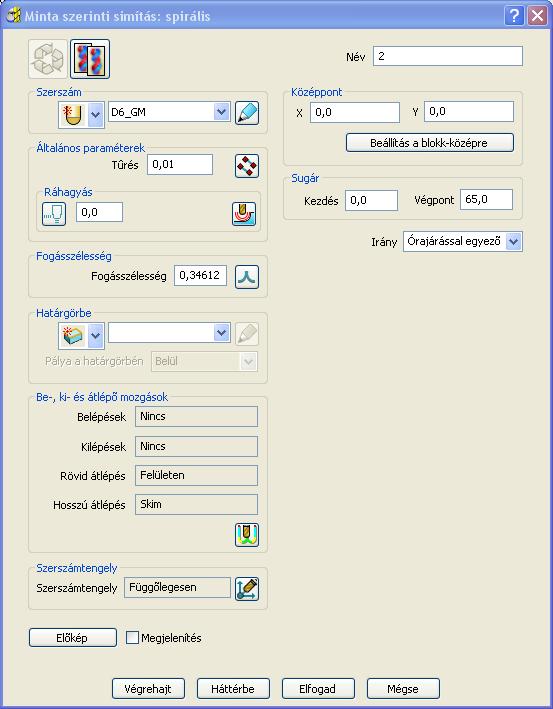This screenshot has height=709, width=553.
Task: Open the tool type arrow beside tool icon
Action: [95, 114]
